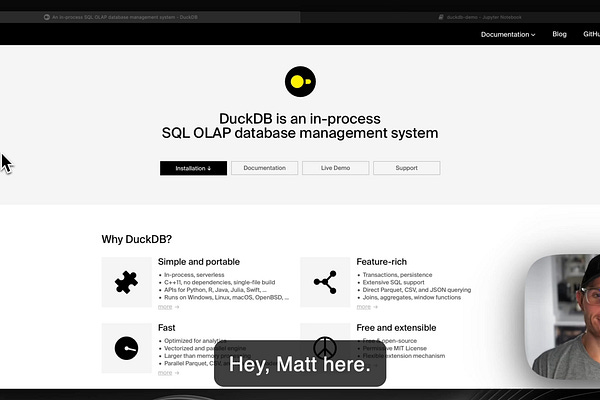Click the Why DuckDB? section heading
Image resolution: width=600 pixels, height=400 pixels.
(x=137, y=239)
